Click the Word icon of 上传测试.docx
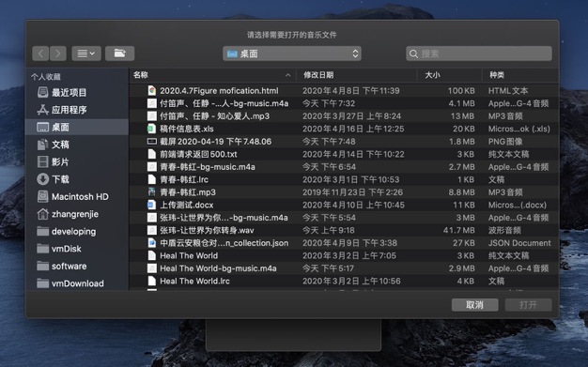This screenshot has height=367, width=588. point(151,205)
